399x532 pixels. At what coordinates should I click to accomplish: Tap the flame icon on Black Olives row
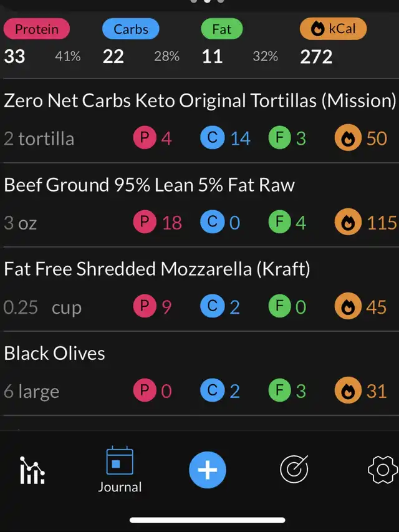348,390
